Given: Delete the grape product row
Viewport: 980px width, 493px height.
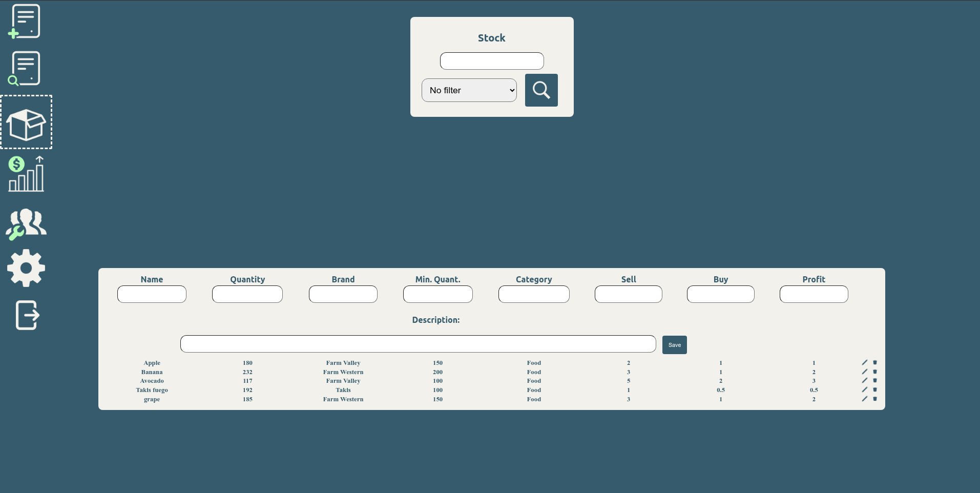Looking at the screenshot, I should [x=875, y=399].
